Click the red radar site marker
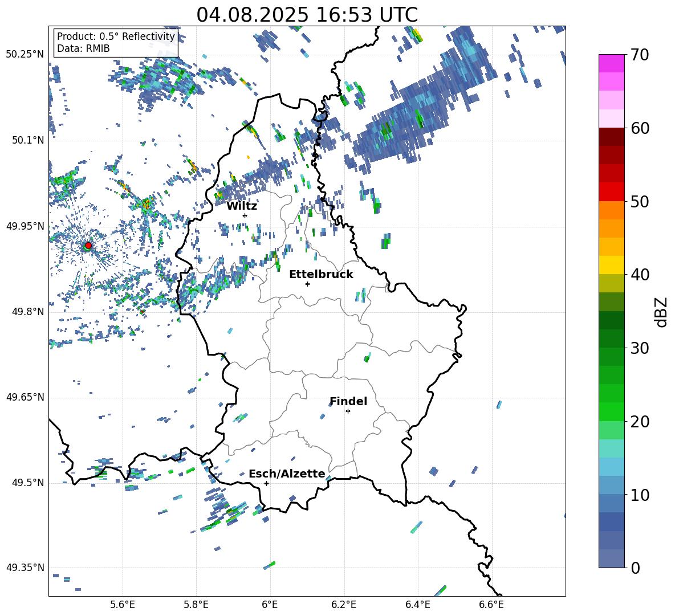 pyautogui.click(x=88, y=246)
